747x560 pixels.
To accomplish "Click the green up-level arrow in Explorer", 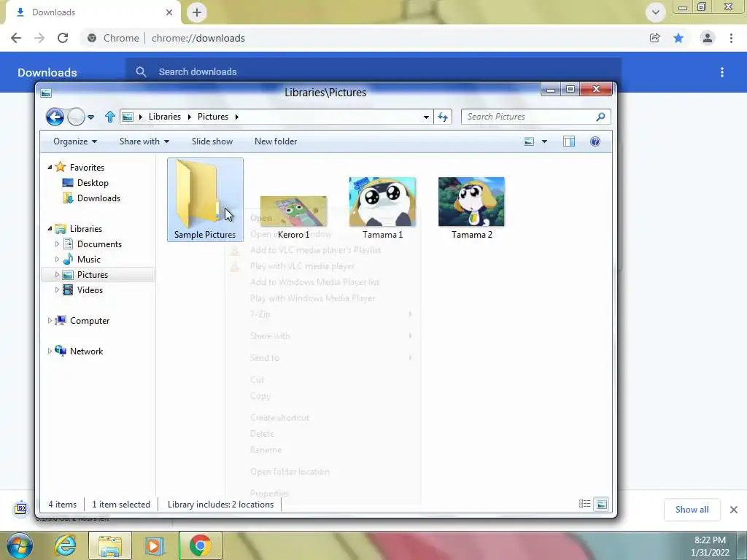I will pos(110,117).
